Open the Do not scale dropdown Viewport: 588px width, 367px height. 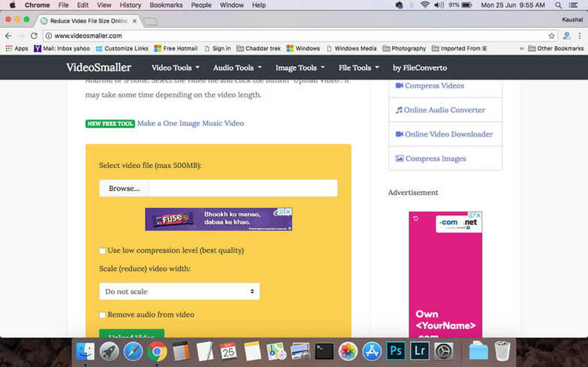179,291
